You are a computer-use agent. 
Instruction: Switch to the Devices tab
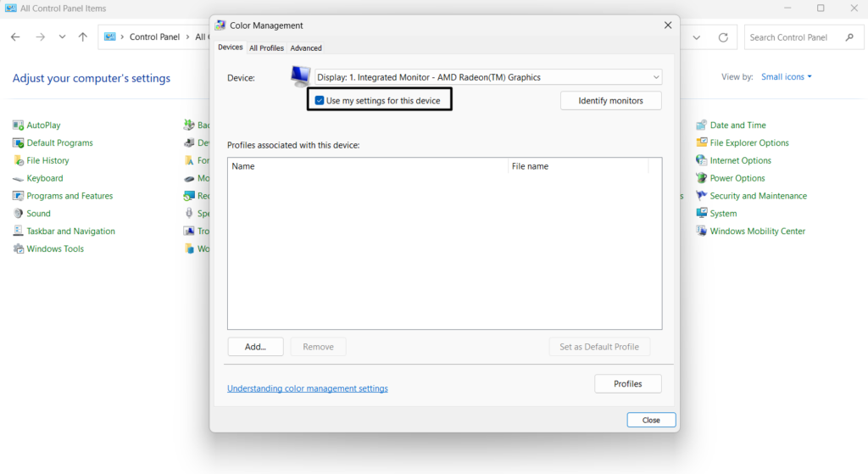(231, 47)
